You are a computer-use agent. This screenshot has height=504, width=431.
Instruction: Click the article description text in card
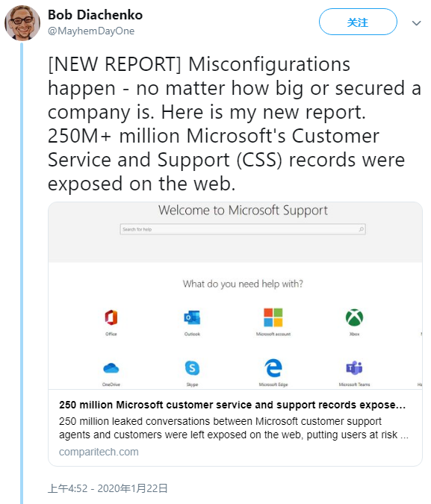pyautogui.click(x=234, y=428)
